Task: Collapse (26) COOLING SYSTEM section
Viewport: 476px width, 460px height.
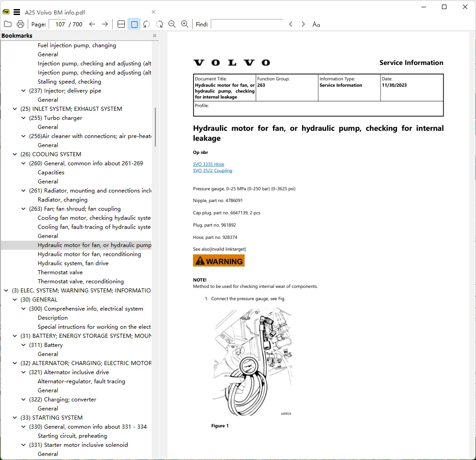Action: click(15, 154)
